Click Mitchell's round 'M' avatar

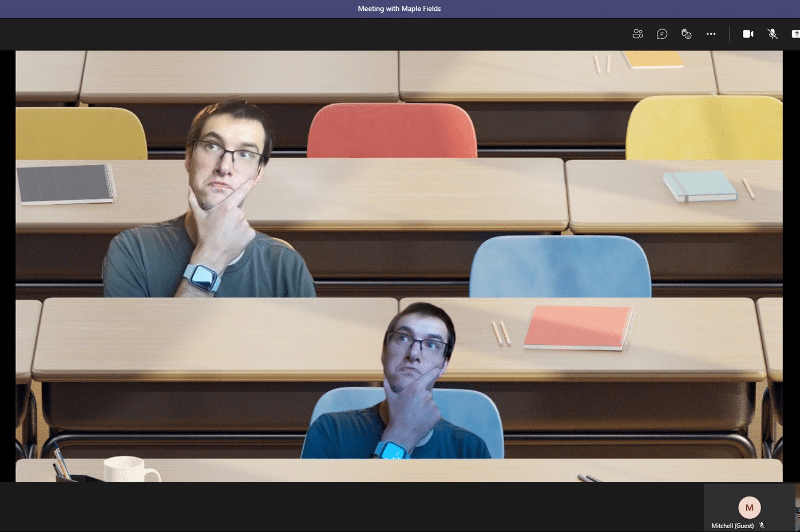point(749,507)
